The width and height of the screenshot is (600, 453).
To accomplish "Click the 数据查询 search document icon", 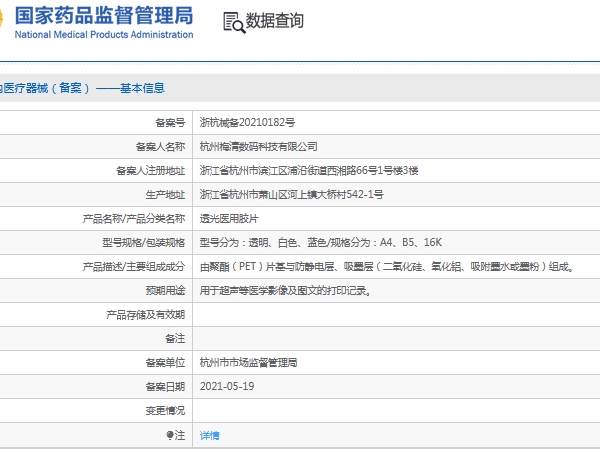I will (x=234, y=23).
